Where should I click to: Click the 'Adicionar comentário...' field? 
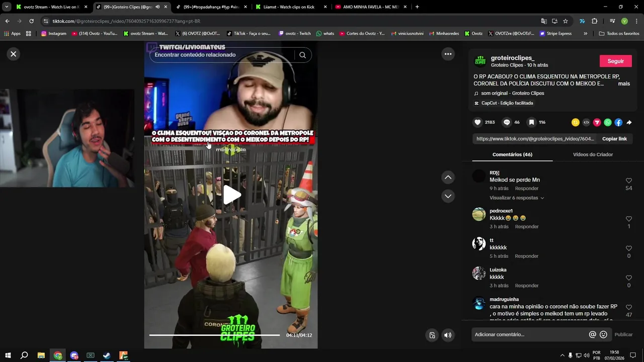529,334
